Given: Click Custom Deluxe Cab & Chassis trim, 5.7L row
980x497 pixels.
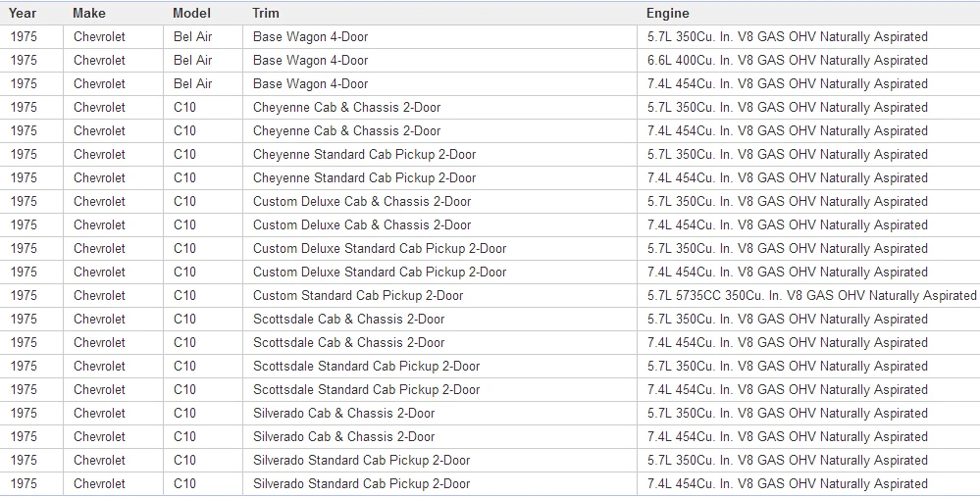Looking at the screenshot, I should pos(440,202).
